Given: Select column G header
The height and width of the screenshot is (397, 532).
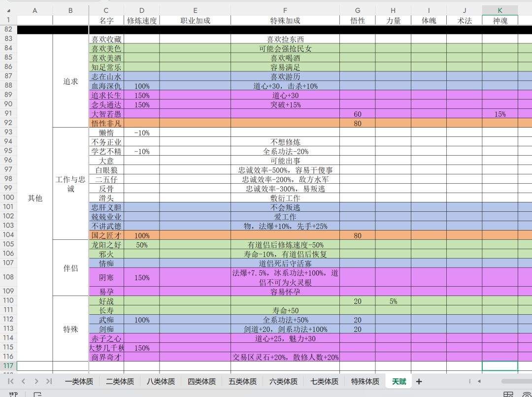Looking at the screenshot, I should coord(358,10).
